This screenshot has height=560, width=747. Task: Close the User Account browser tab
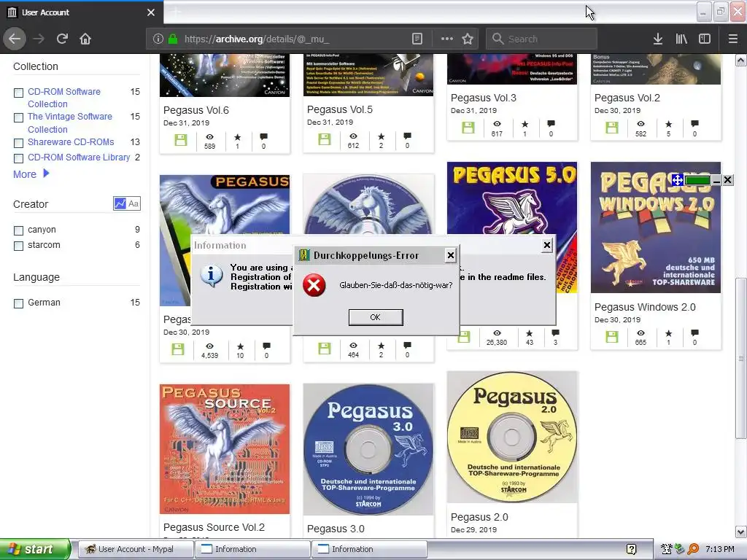[151, 12]
